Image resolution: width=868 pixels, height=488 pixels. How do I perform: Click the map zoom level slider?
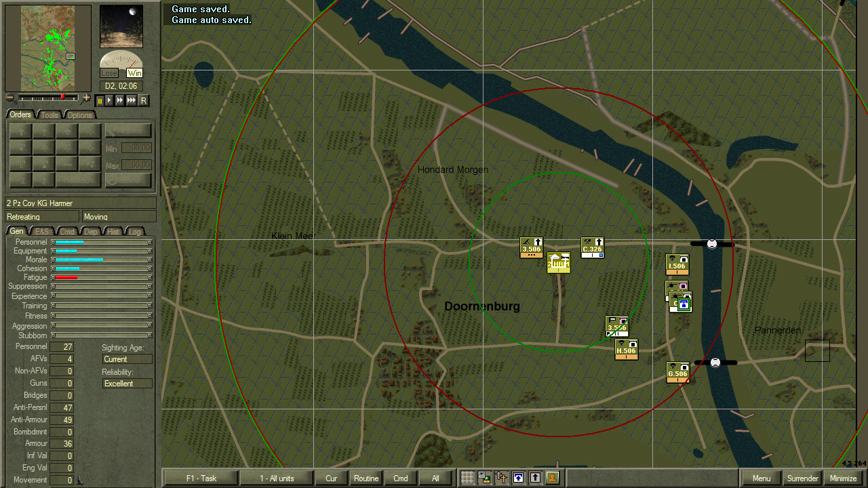coord(48,98)
